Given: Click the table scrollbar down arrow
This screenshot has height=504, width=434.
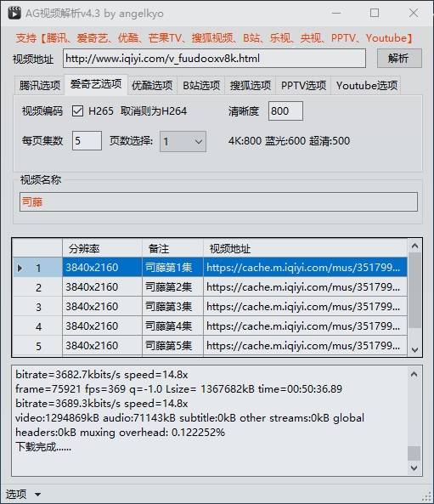Looking at the screenshot, I should (414, 349).
